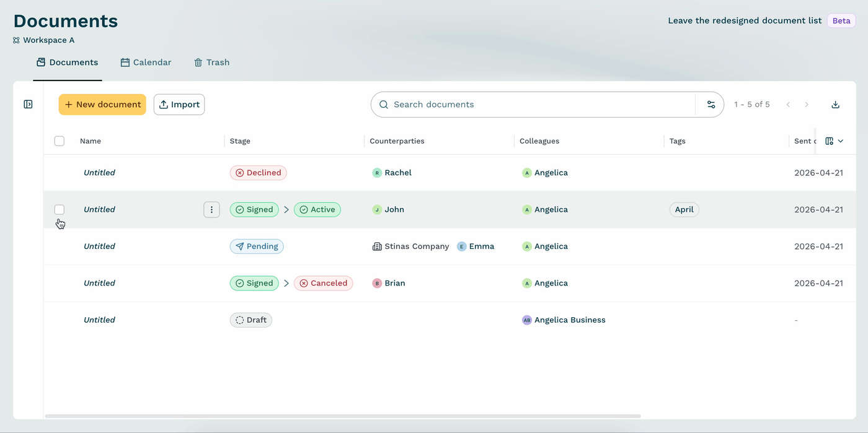Click the '1 - 5 of 5' page count
The image size is (868, 433).
coord(752,105)
